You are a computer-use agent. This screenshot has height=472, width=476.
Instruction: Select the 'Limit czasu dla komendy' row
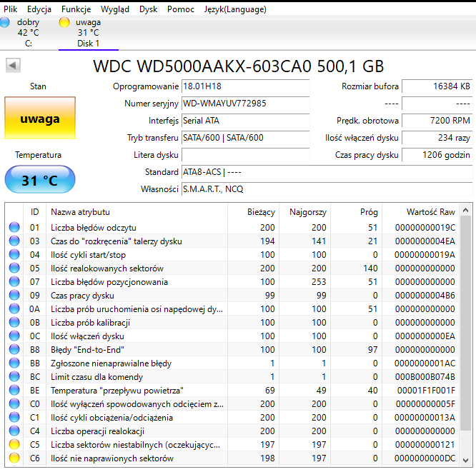point(232,376)
